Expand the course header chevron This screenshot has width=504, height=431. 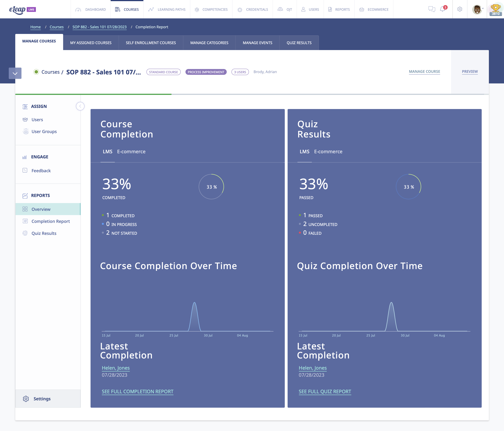(x=15, y=73)
